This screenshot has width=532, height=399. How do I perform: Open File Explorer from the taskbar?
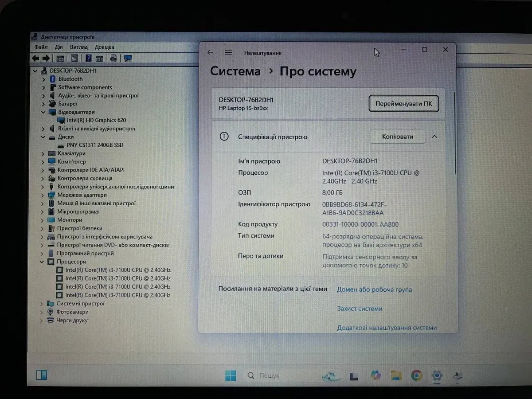tap(396, 376)
